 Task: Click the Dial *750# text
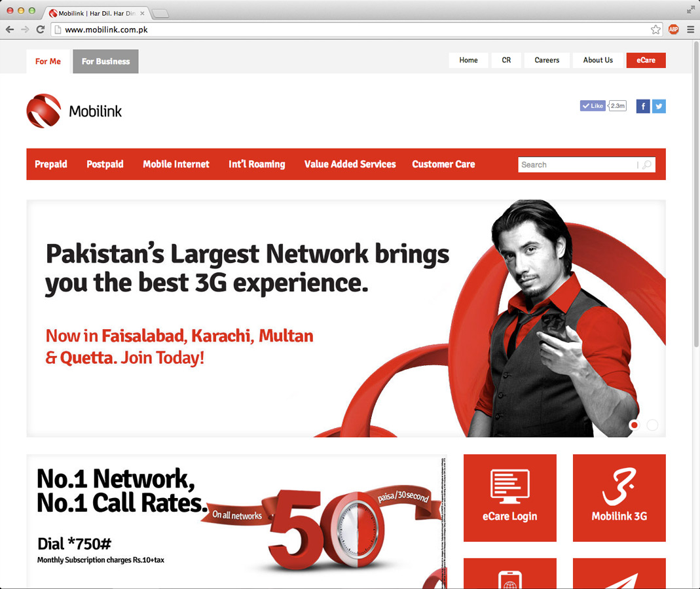(x=74, y=544)
